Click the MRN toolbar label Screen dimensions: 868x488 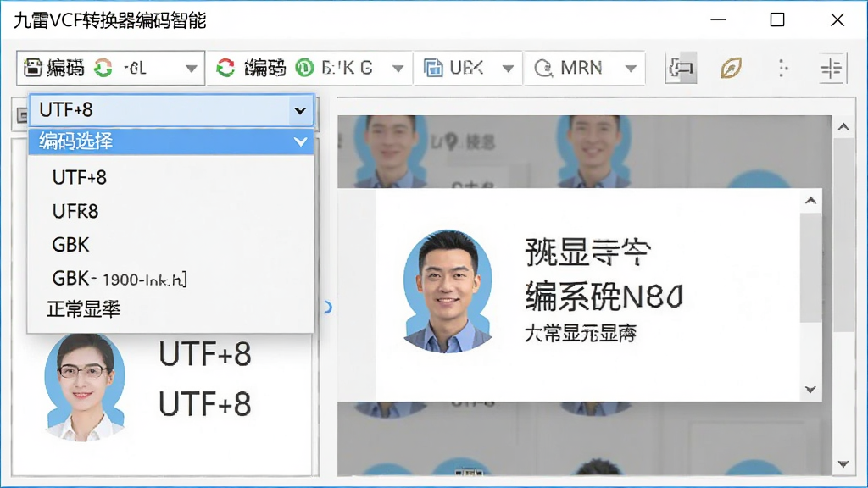coord(581,68)
